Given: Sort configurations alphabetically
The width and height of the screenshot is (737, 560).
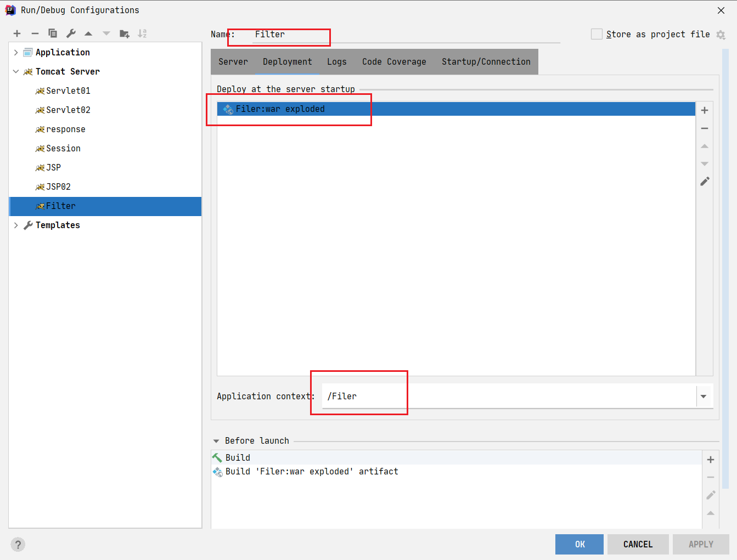Looking at the screenshot, I should point(142,33).
